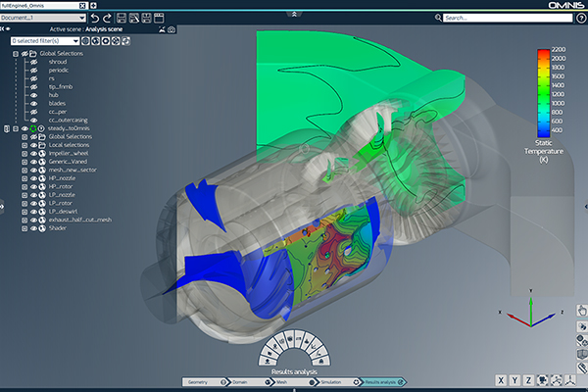Click the fit-to-selection view icon
The height and width of the screenshot is (392, 588).
tap(557, 380)
